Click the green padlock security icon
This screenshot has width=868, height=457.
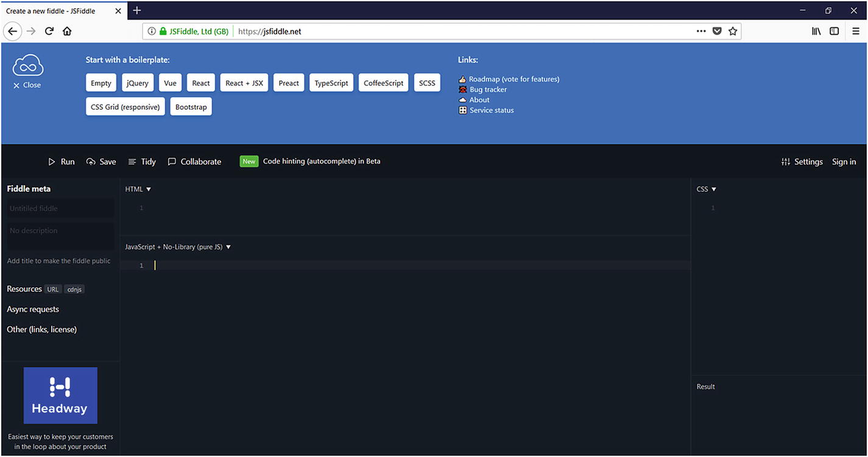tap(163, 32)
